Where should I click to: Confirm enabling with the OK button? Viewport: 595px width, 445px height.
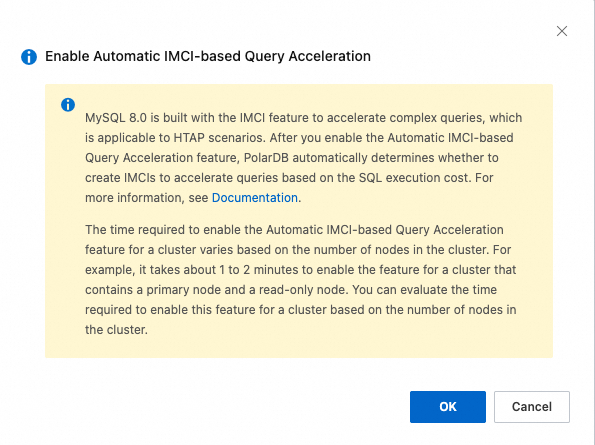tap(448, 407)
